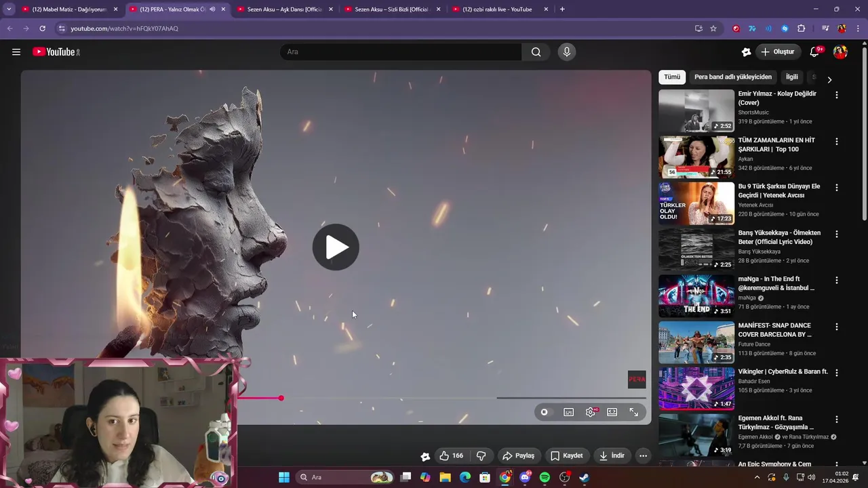The height and width of the screenshot is (488, 868).
Task: Click the Oluştur create button
Action: coord(777,52)
